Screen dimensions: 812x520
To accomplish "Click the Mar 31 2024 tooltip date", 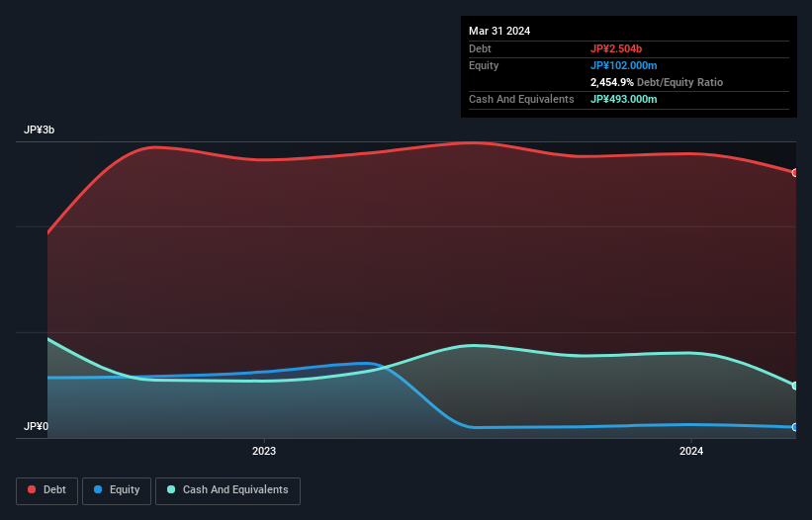I will pos(499,31).
